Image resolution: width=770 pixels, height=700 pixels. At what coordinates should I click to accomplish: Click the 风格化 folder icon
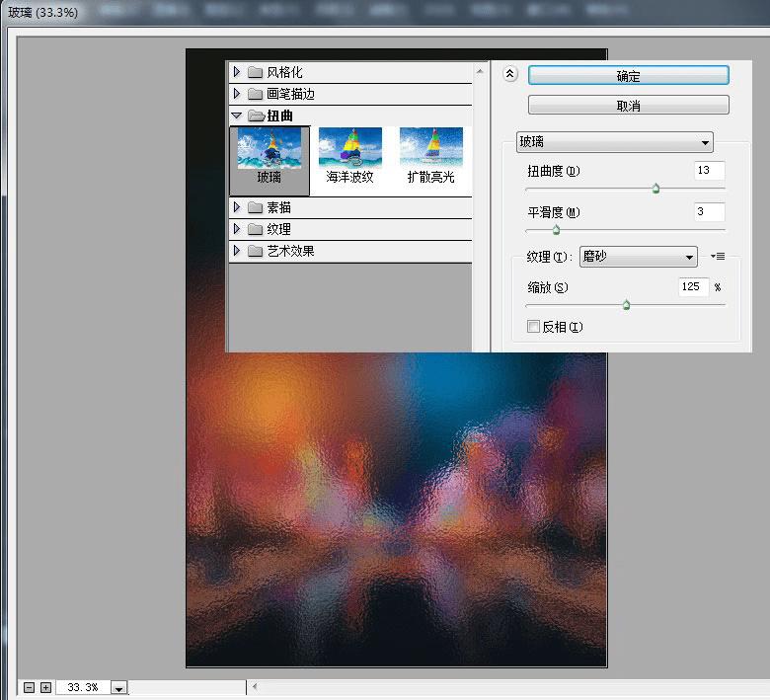[255, 73]
